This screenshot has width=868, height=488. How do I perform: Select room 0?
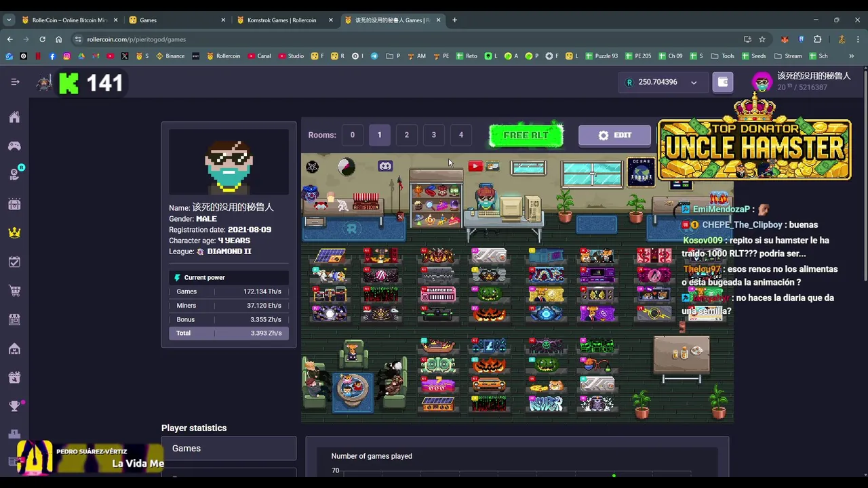pos(352,135)
